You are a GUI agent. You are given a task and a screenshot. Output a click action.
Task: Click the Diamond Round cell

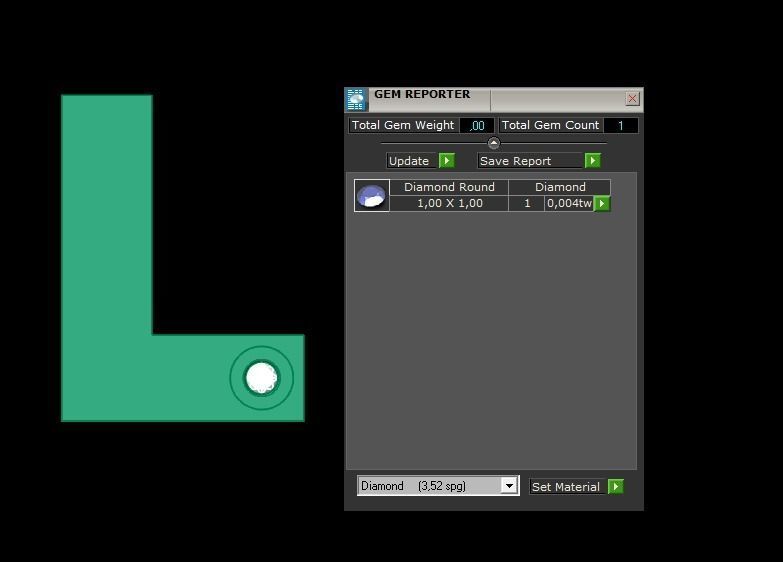click(449, 187)
